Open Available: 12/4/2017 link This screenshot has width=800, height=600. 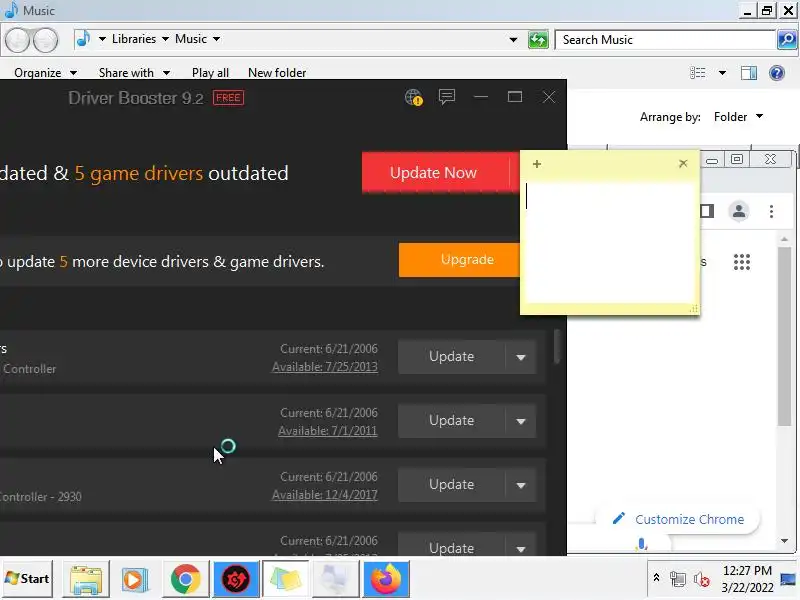tap(325, 495)
